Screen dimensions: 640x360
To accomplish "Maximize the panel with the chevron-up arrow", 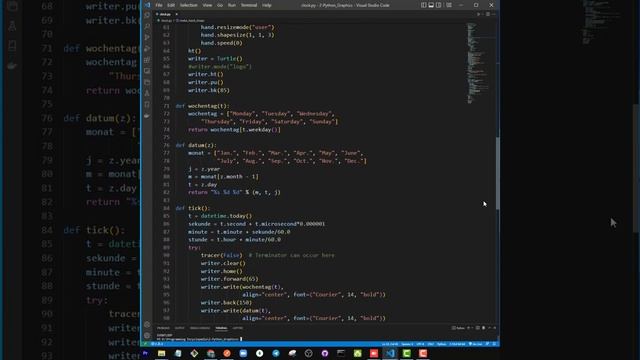I will pyautogui.click(x=490, y=328).
